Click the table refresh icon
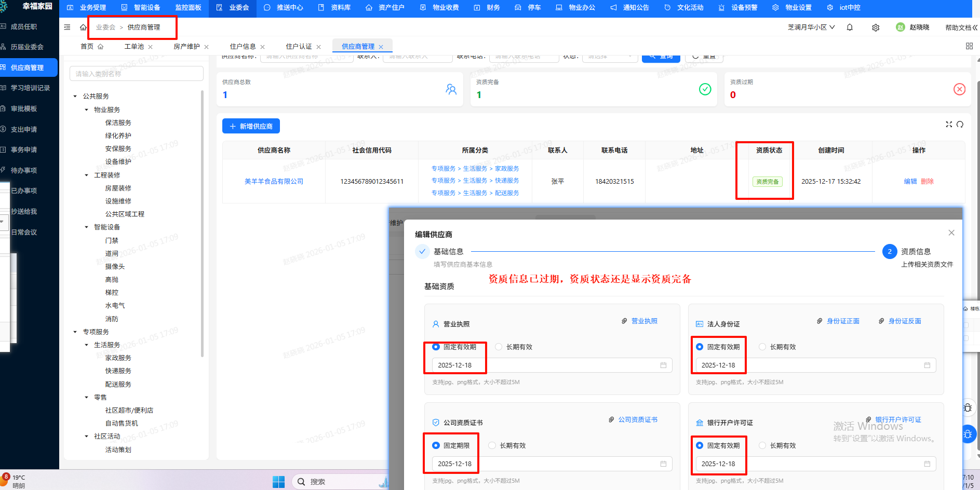The height and width of the screenshot is (490, 980). 960,125
